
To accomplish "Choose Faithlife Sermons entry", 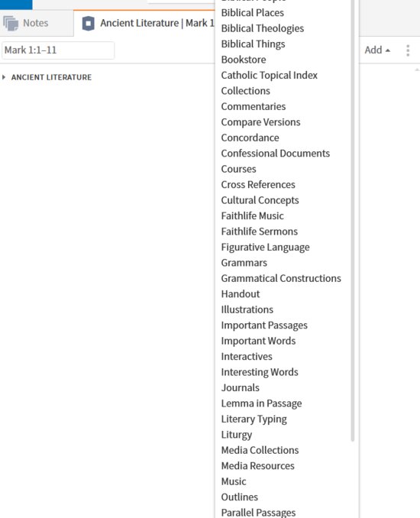I will pyautogui.click(x=259, y=231).
